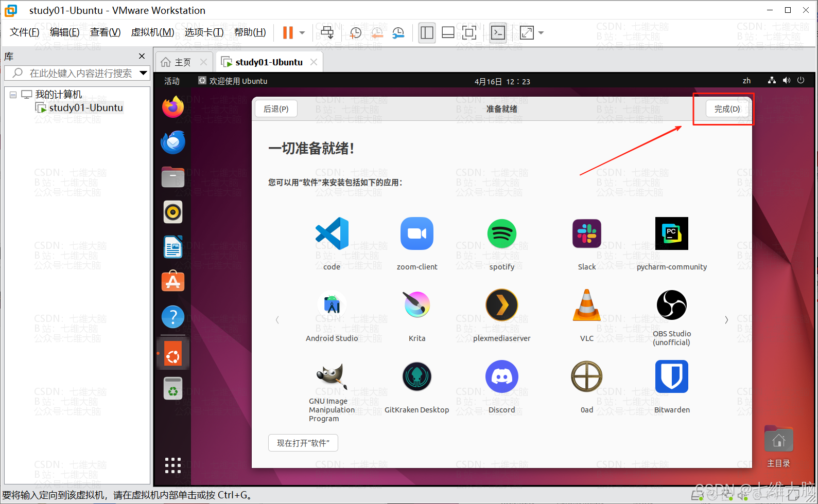818x504 pixels.
Task: Open library search filter dropdown arrow
Action: 144,73
